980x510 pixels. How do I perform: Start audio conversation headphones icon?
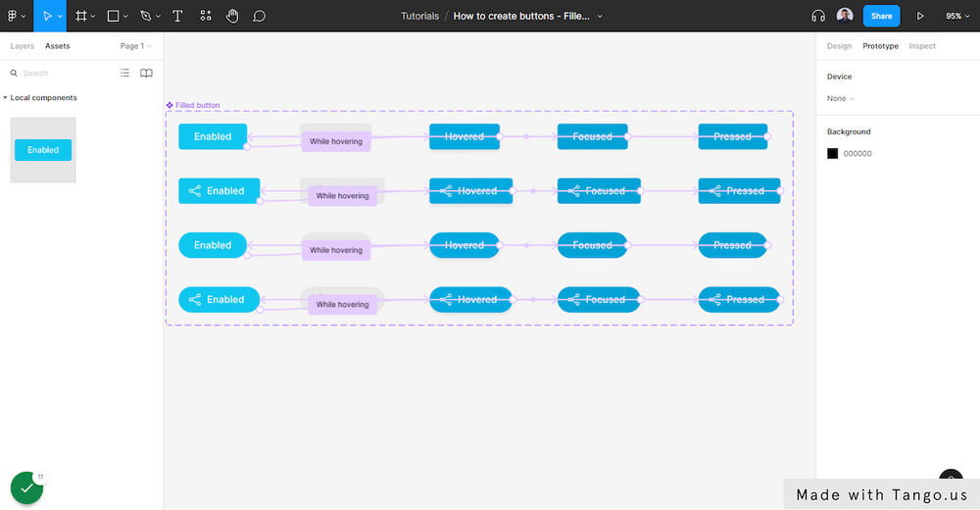coord(818,16)
